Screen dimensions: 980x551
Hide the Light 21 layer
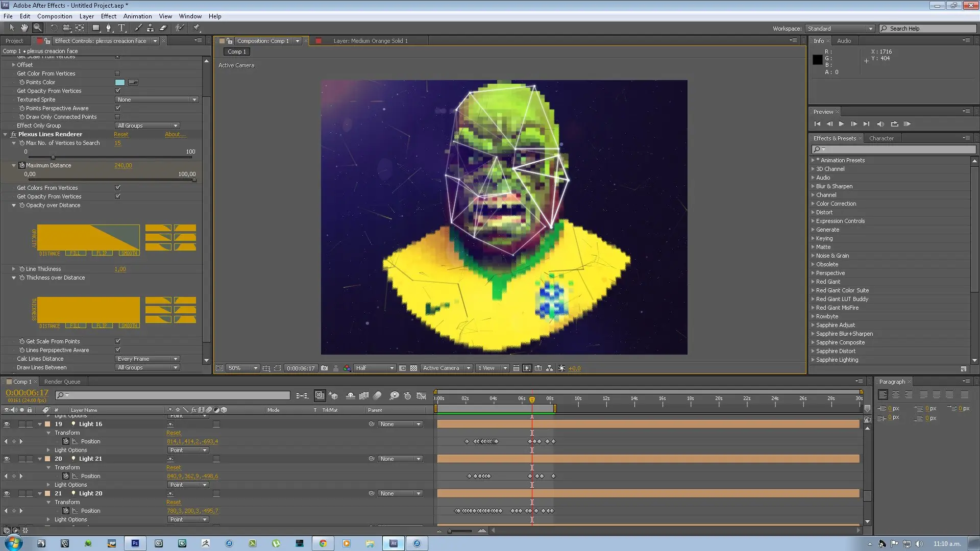coord(7,459)
